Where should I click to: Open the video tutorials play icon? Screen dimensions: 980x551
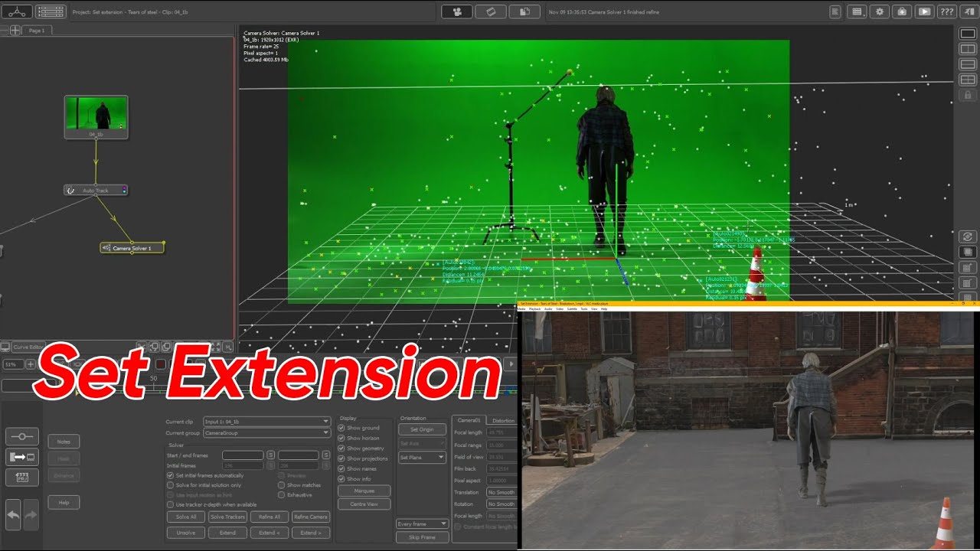[924, 11]
